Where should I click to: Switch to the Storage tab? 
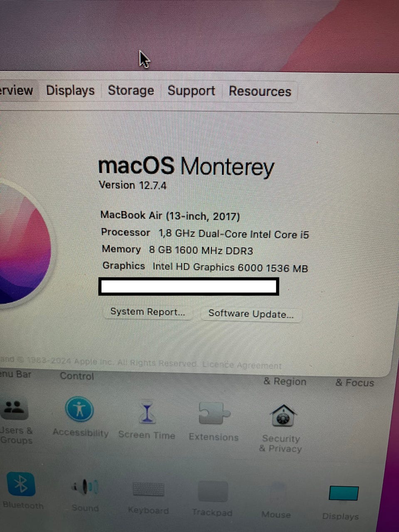pos(131,90)
